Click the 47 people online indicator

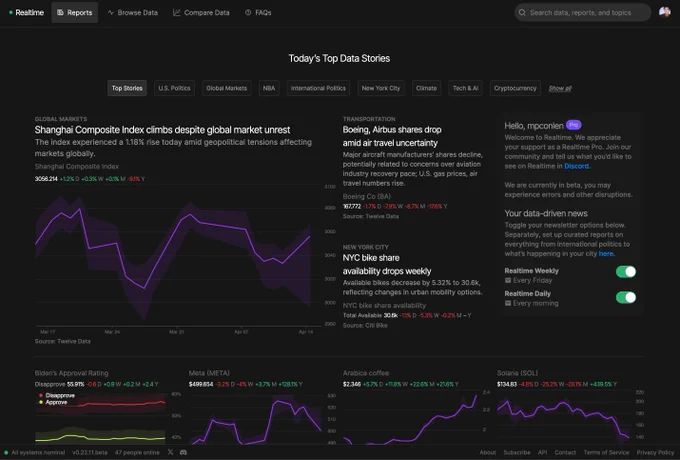[137, 452]
